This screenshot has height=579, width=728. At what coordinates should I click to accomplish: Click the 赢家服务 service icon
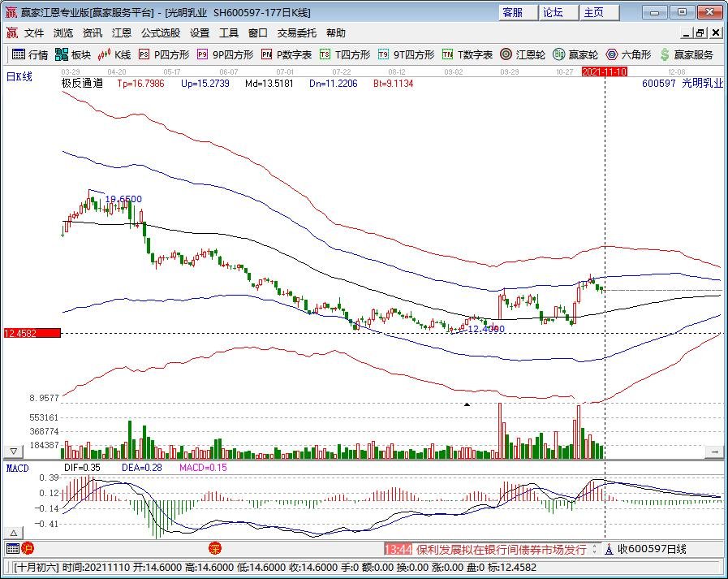click(687, 54)
